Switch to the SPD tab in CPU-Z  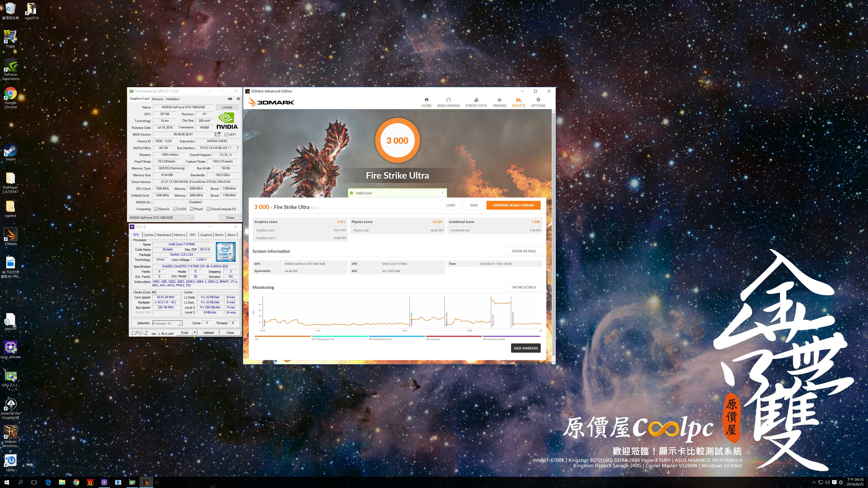(192, 235)
